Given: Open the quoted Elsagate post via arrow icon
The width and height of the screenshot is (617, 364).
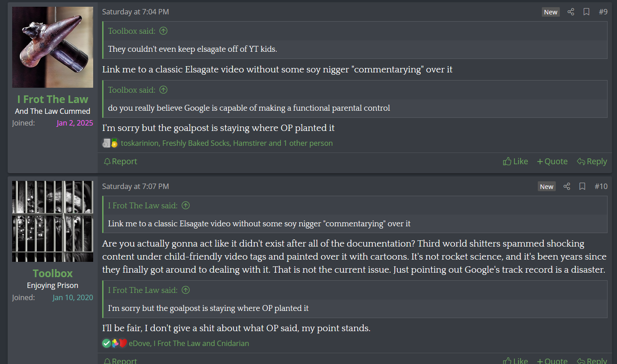Looking at the screenshot, I should pos(185,206).
